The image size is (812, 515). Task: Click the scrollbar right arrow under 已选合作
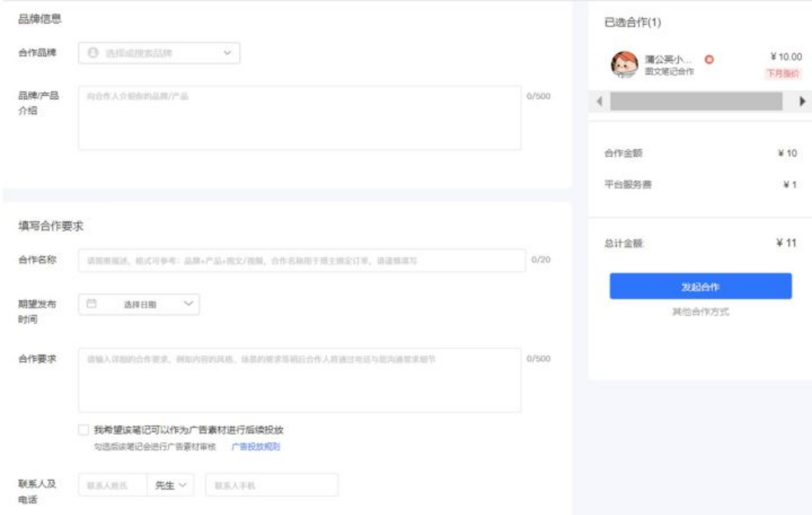[x=802, y=101]
